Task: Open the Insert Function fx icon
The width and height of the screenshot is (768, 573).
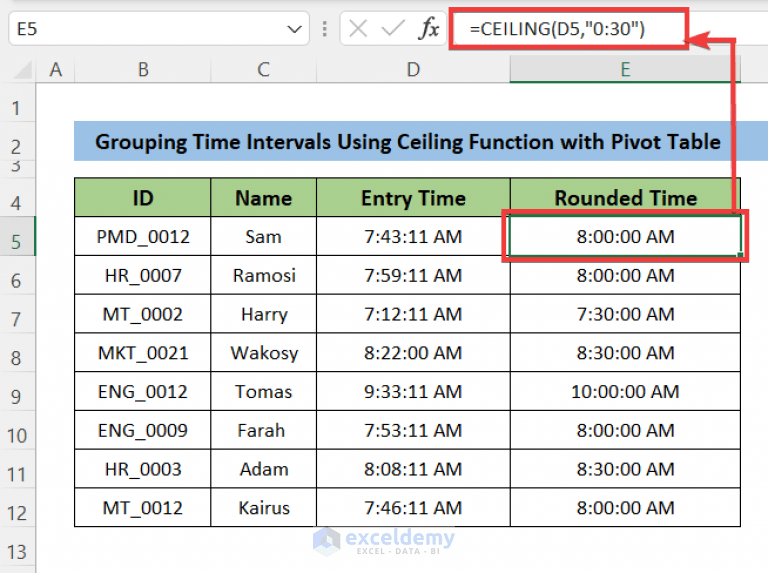Action: (x=429, y=28)
